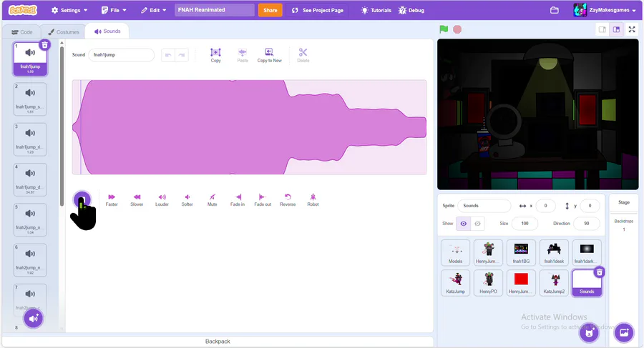Open the Edit dropdown menu
This screenshot has width=644, height=348.
point(153,10)
